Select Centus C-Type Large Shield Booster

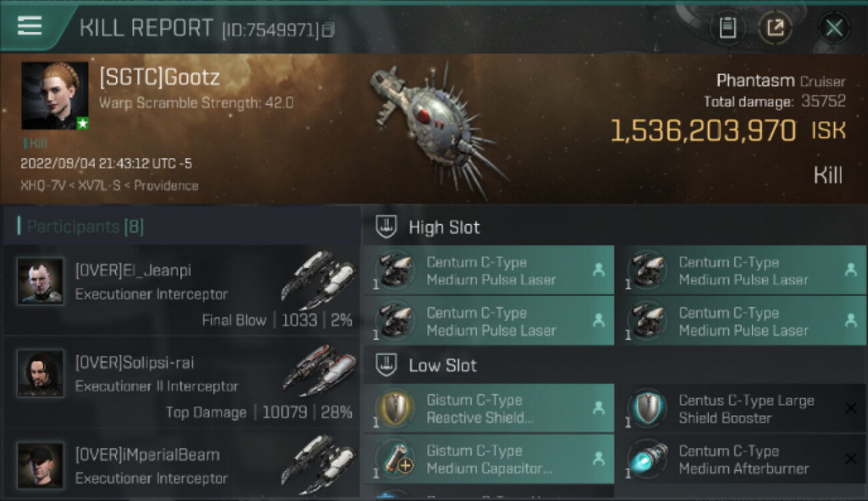coord(741,409)
